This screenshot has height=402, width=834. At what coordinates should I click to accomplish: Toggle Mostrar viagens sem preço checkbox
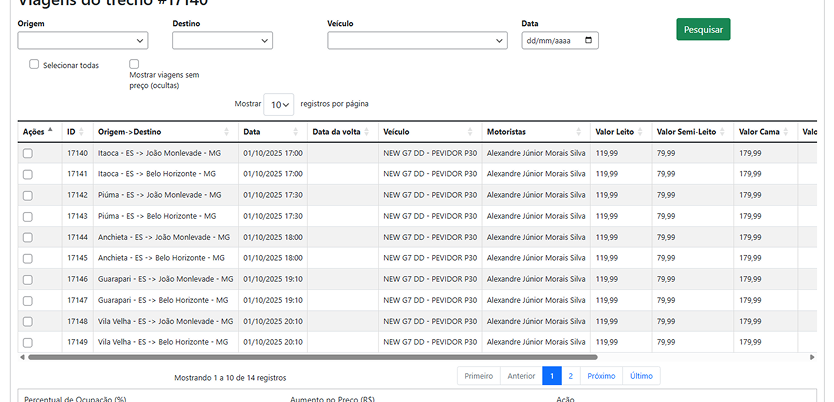tap(134, 64)
